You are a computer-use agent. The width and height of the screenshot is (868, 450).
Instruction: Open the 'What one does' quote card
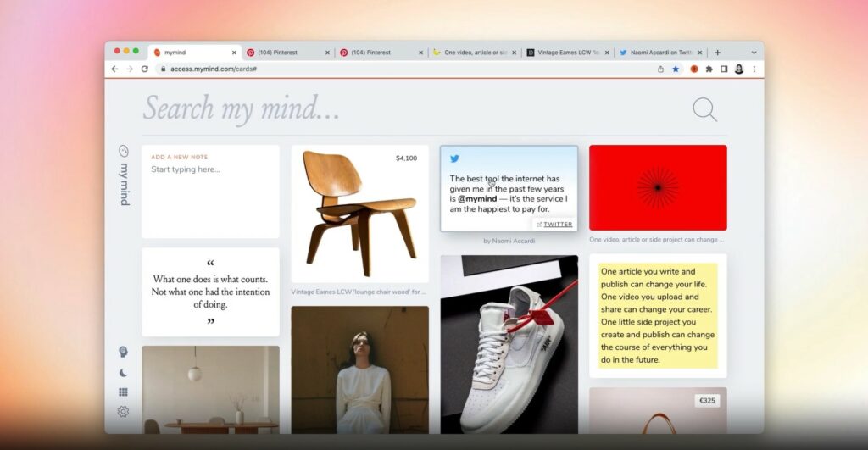[210, 292]
